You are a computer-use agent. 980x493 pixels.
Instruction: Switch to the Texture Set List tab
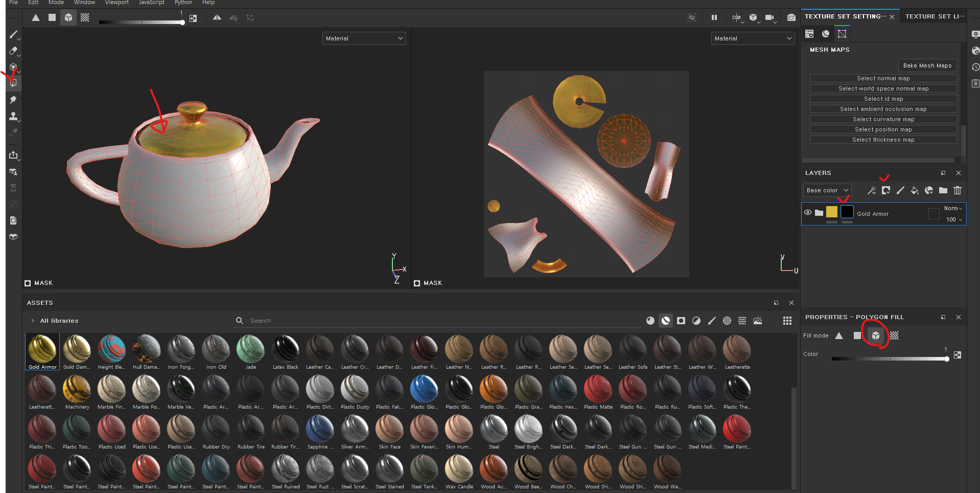pos(934,16)
